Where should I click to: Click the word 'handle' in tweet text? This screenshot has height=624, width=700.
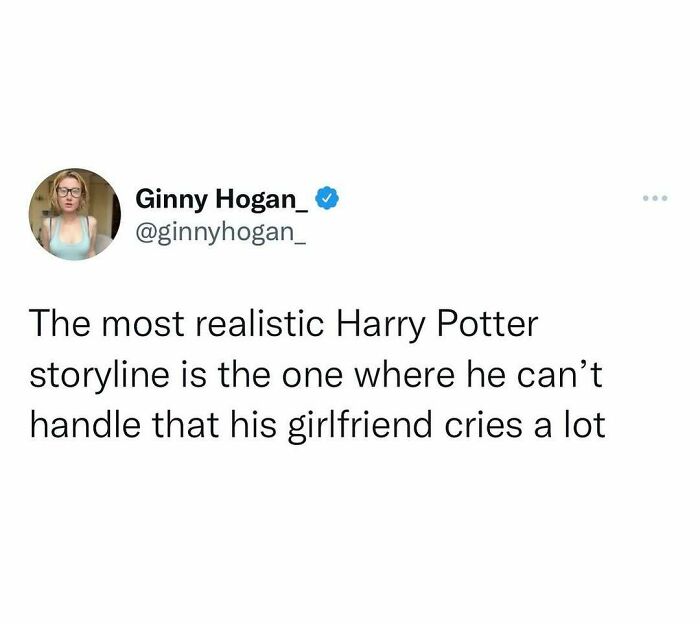pyautogui.click(x=85, y=424)
